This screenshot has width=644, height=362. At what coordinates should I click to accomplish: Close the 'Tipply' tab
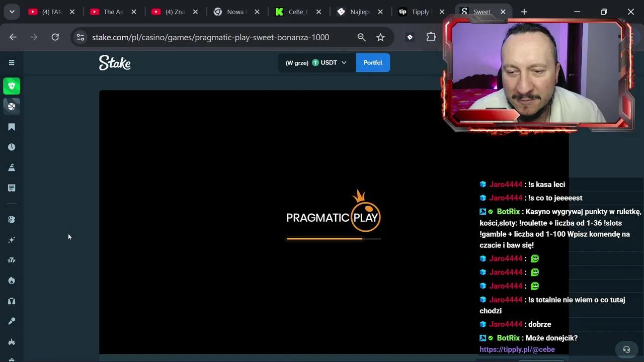tap(442, 12)
